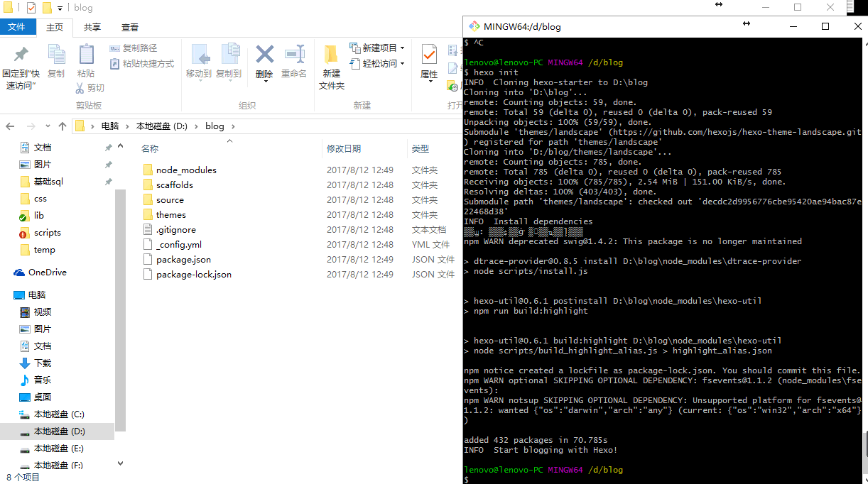Select the package.json file
Image resolution: width=868 pixels, height=484 pixels.
(x=183, y=260)
